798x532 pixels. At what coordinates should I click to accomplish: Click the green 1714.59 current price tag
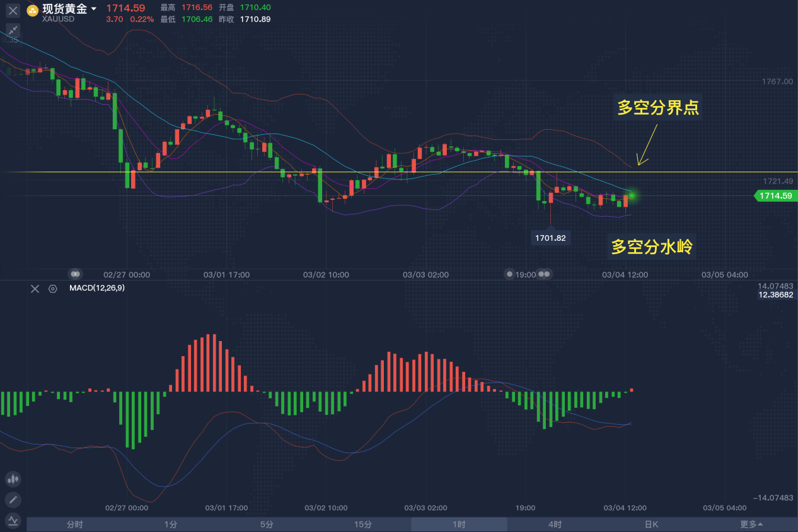pyautogui.click(x=775, y=196)
